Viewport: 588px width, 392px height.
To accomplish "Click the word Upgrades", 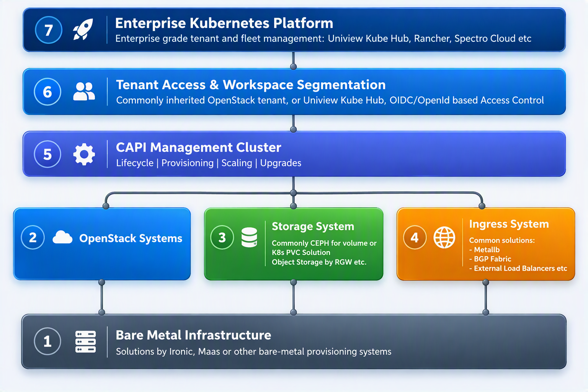I will coord(281,163).
